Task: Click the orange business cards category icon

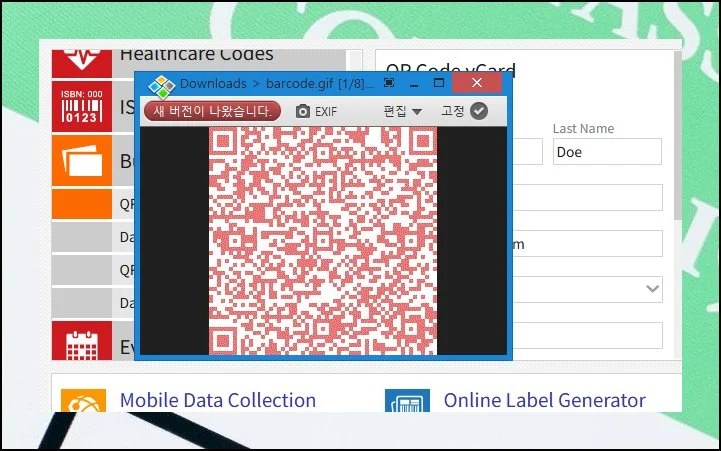Action: coord(82,160)
